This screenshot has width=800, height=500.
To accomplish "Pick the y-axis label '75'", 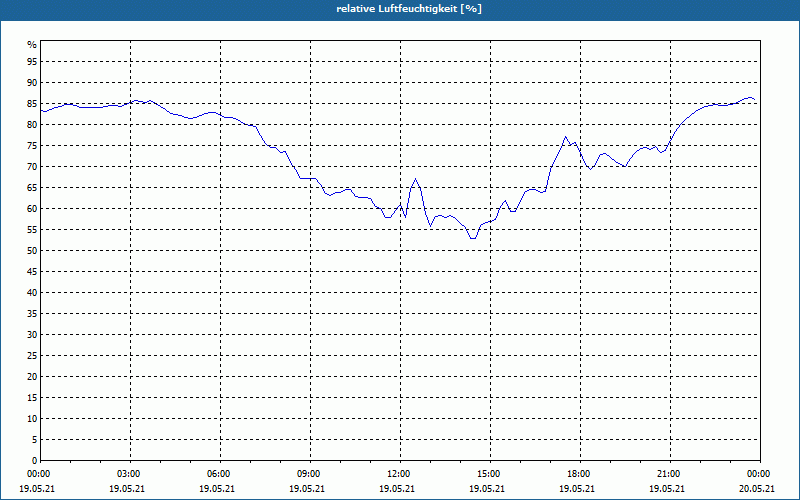I will (32, 146).
